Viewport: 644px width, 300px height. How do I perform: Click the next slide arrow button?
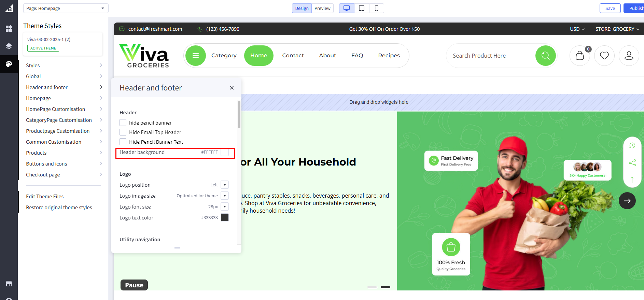click(x=627, y=201)
